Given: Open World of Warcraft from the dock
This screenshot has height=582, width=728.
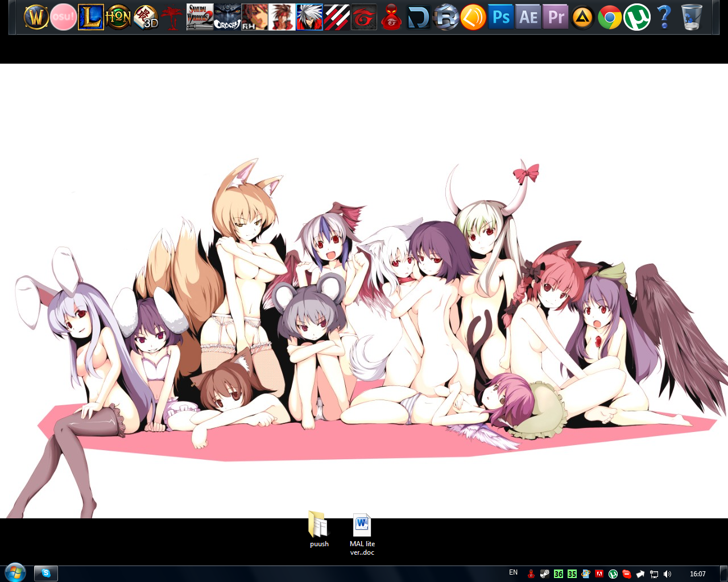Looking at the screenshot, I should [x=35, y=16].
